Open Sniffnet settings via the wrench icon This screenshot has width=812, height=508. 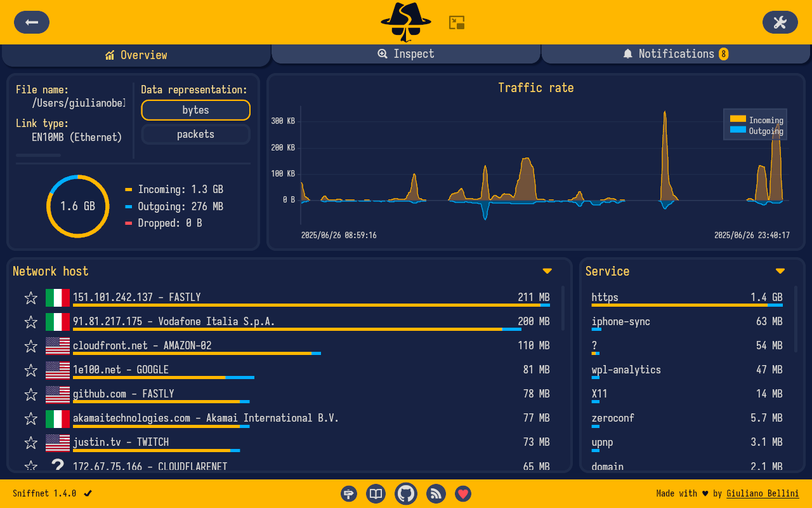780,22
